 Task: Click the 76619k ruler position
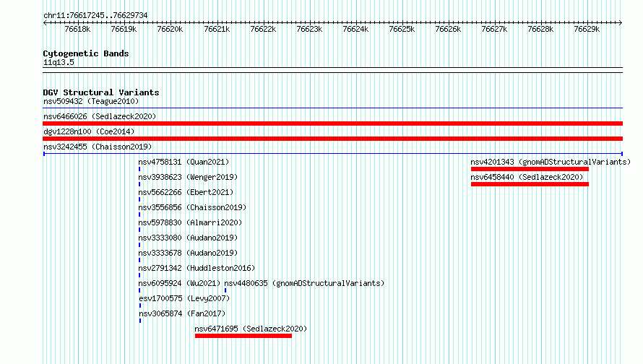(124, 29)
